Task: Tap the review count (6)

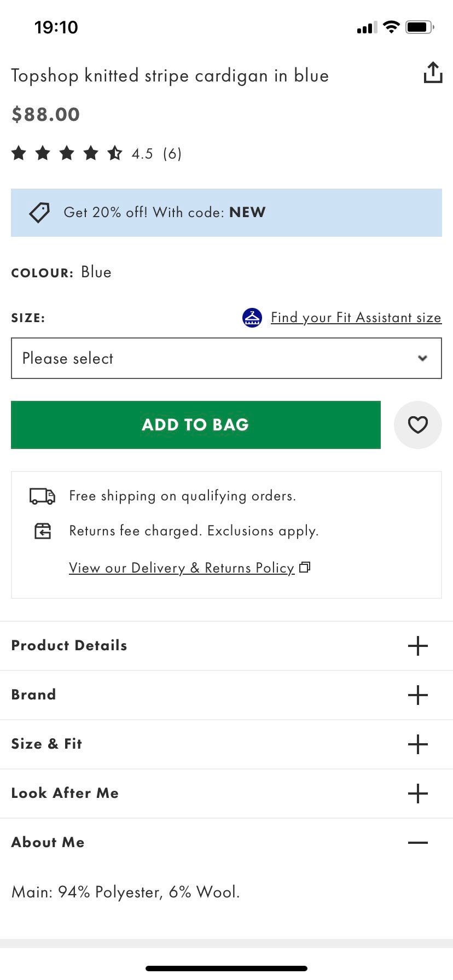Action: (x=172, y=154)
